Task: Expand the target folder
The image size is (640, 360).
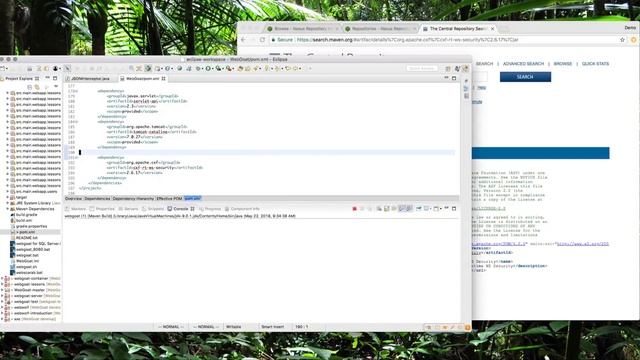Action: click(x=7, y=197)
